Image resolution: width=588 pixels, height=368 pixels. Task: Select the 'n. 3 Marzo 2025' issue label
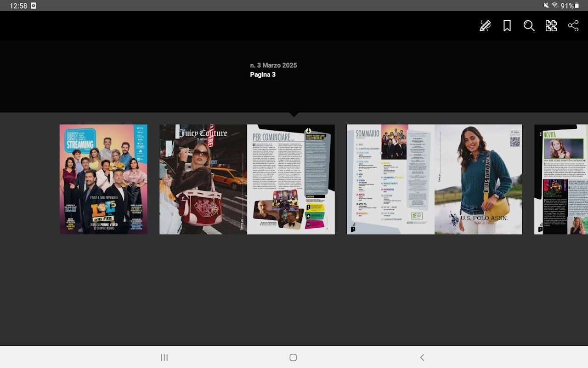[273, 65]
